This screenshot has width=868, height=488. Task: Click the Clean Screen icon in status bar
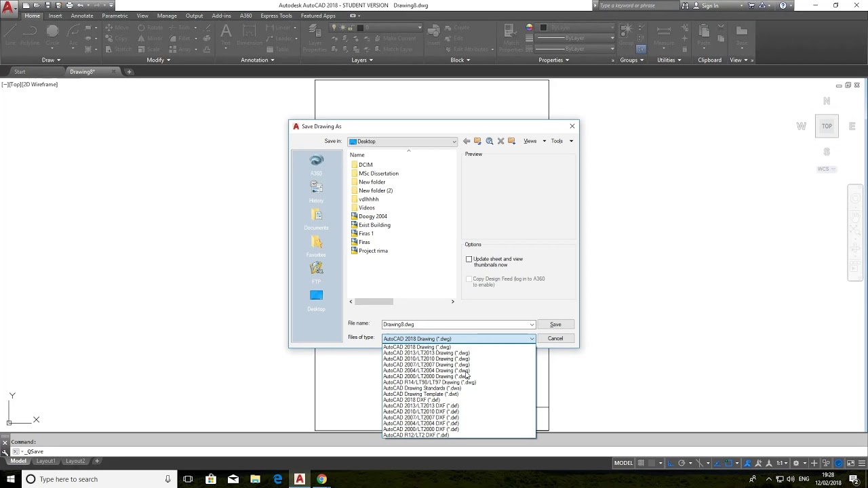[x=851, y=463]
